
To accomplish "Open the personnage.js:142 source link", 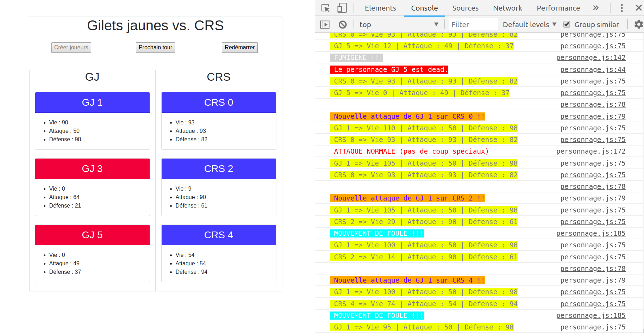I will click(x=591, y=58).
